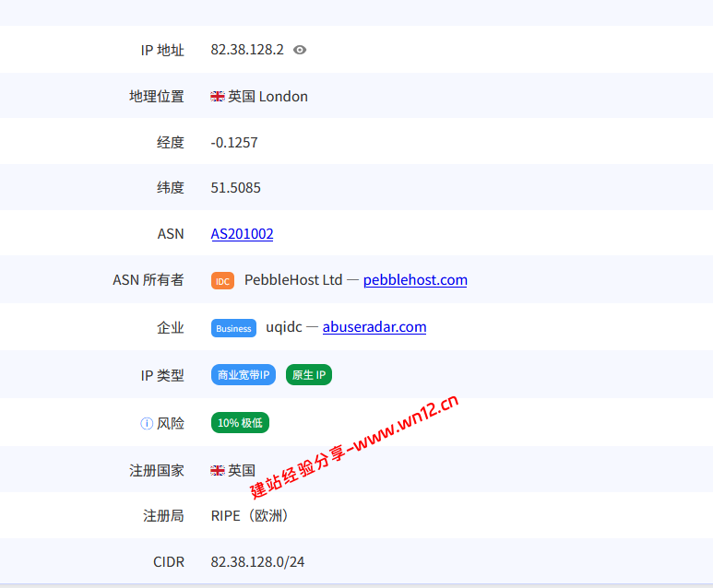Open the abuseradar.com link

point(374,326)
